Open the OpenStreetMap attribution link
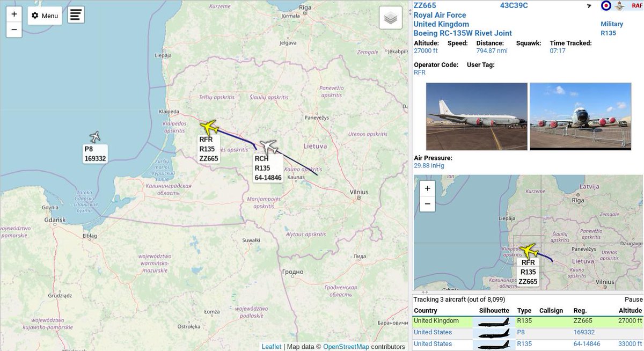 (346, 347)
